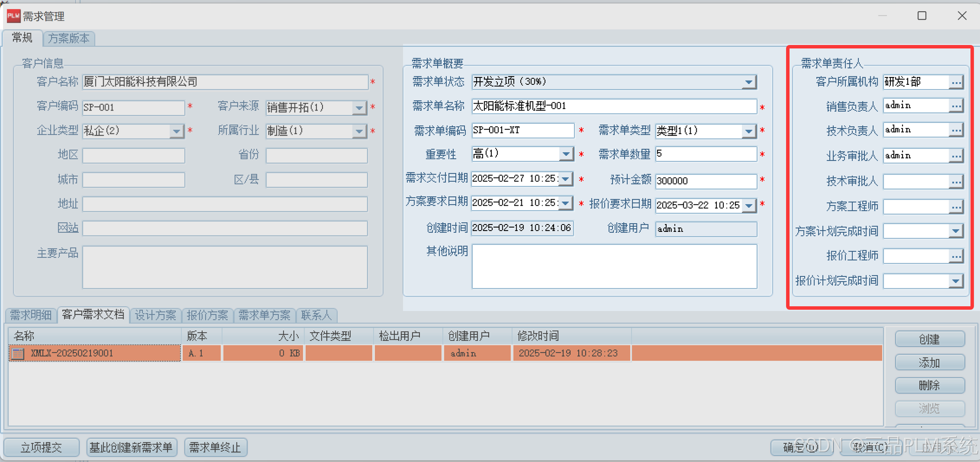The image size is (980, 462).
Task: Expand 所属行业 dropdown
Action: tap(359, 131)
